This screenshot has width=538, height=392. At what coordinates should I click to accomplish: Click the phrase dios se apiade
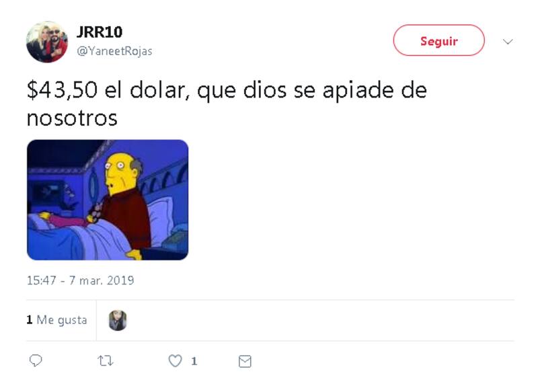(x=318, y=90)
